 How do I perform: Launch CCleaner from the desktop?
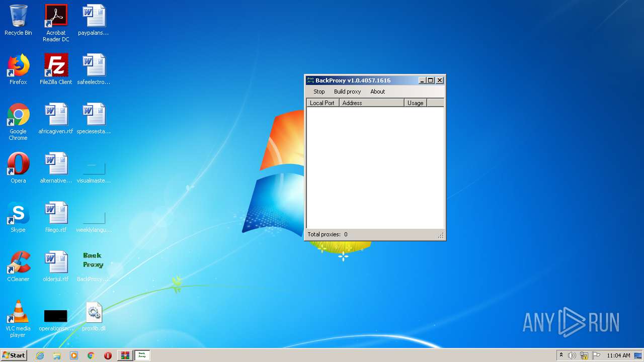18,266
